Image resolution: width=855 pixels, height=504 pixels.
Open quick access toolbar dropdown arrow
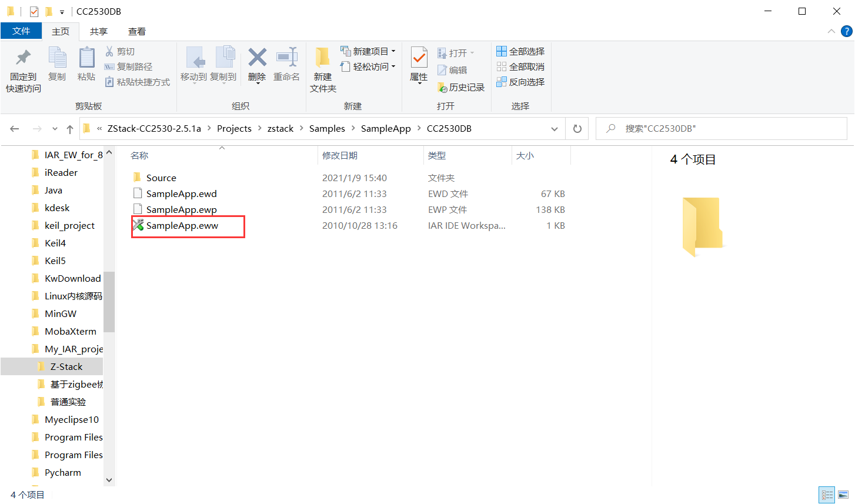pos(62,12)
